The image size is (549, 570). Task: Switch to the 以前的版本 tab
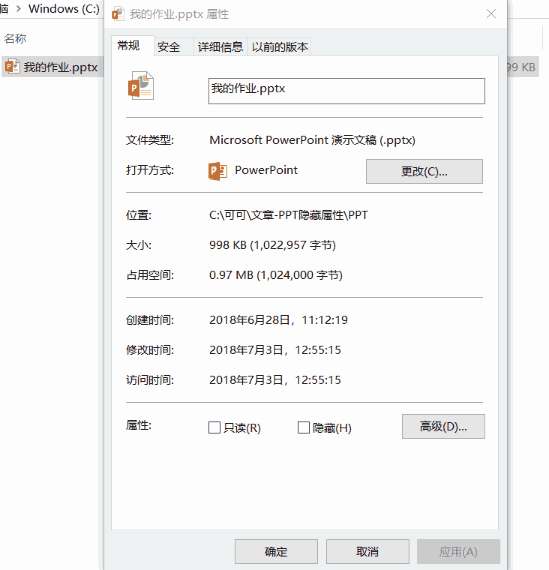(280, 47)
